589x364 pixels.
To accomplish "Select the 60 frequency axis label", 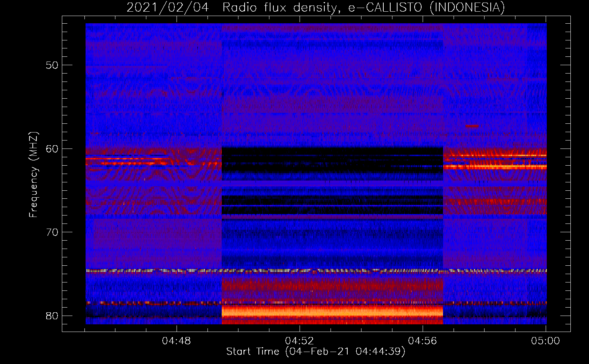I will pyautogui.click(x=52, y=149).
